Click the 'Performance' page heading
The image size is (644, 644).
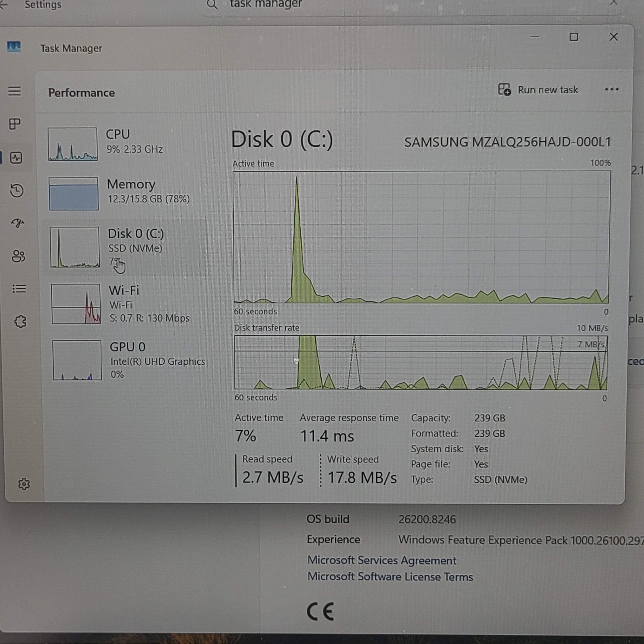82,93
